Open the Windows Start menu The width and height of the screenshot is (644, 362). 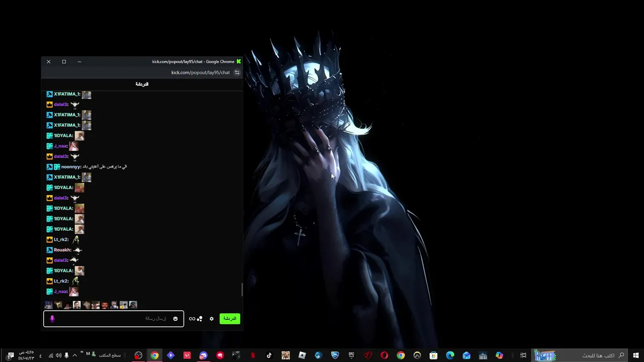(635, 355)
